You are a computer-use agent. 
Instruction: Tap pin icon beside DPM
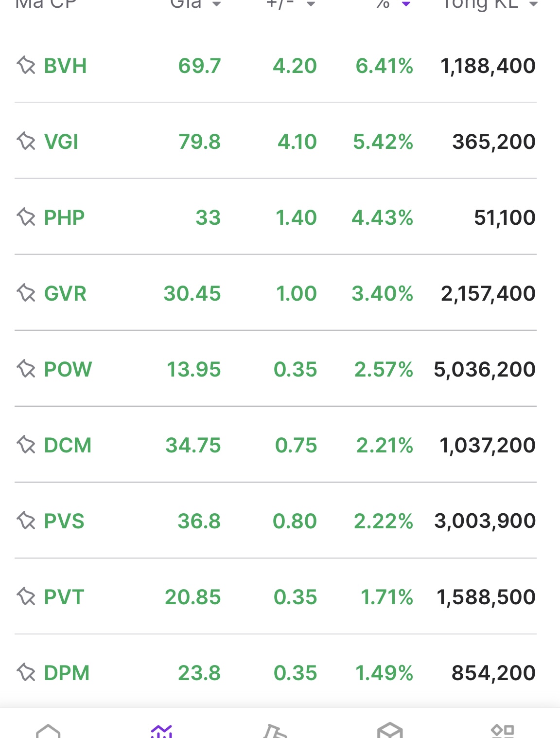point(26,672)
